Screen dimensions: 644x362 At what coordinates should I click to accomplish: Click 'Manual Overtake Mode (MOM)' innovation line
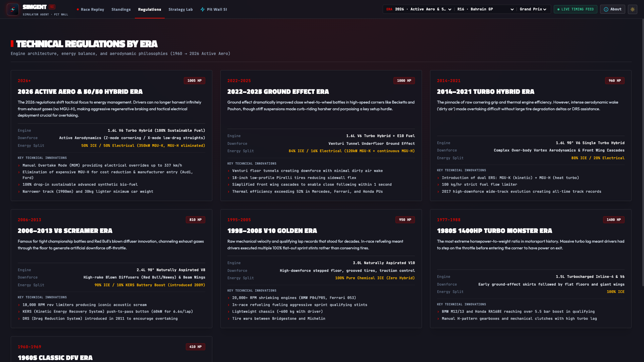(x=102, y=166)
